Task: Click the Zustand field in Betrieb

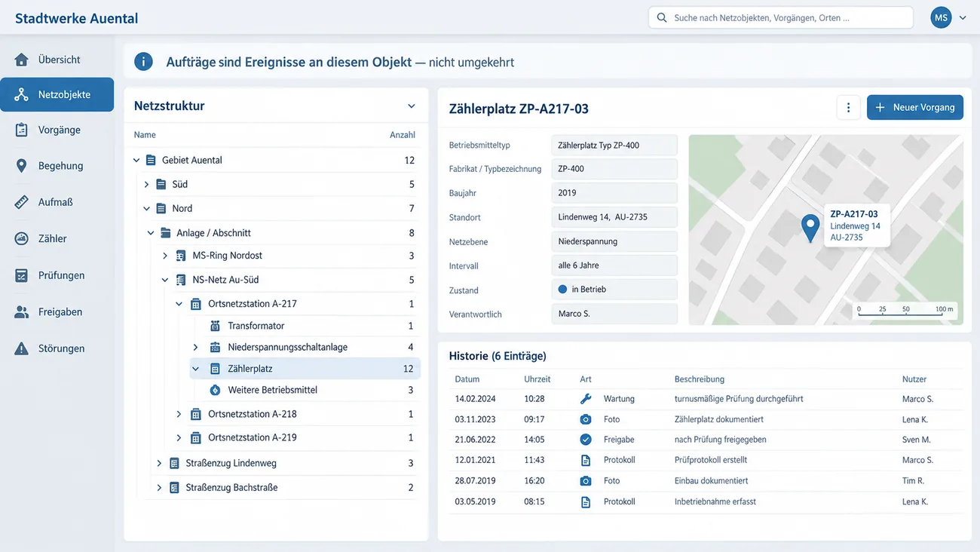Action: (x=614, y=290)
